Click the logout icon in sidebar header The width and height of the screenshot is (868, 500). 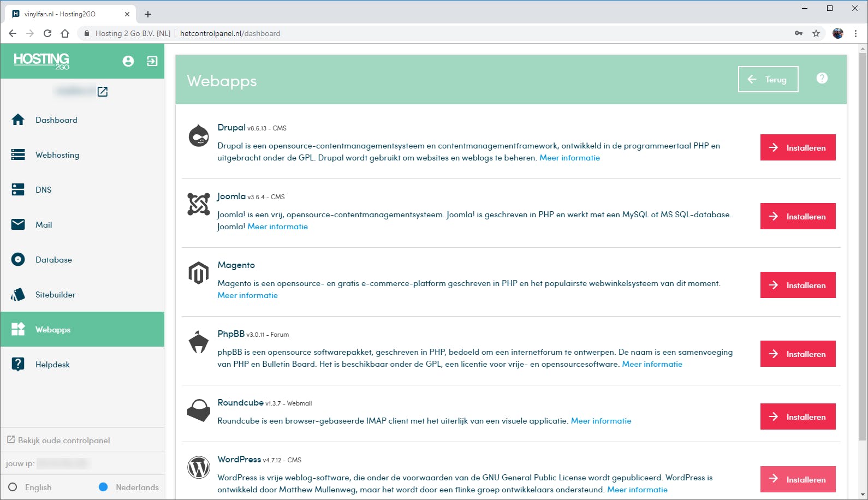[x=152, y=61]
